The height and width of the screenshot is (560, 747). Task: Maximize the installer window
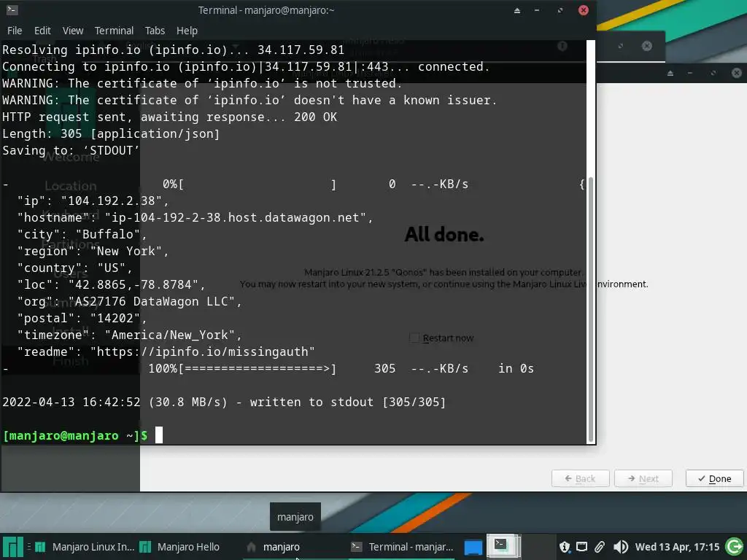click(x=713, y=73)
